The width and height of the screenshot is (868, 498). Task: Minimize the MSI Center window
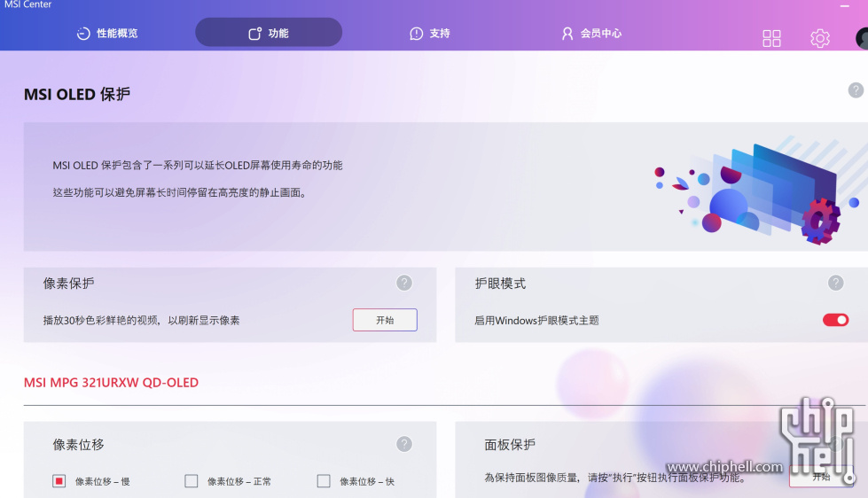click(844, 6)
